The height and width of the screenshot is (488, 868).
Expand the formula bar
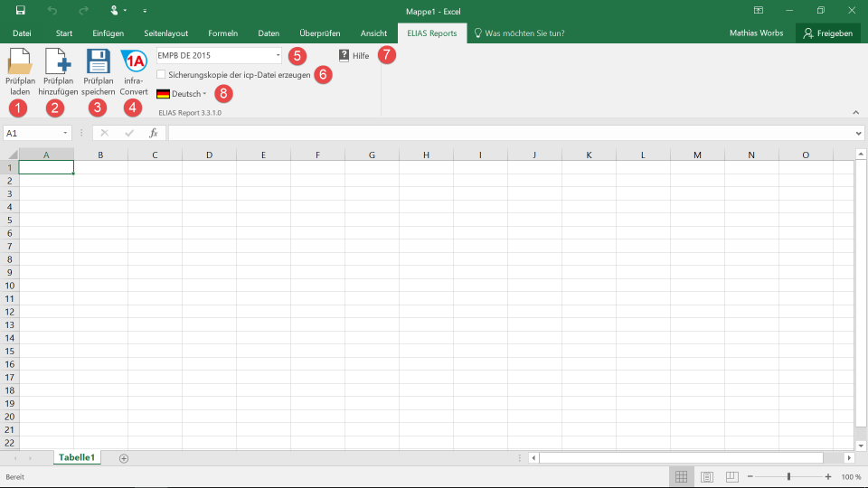click(858, 133)
